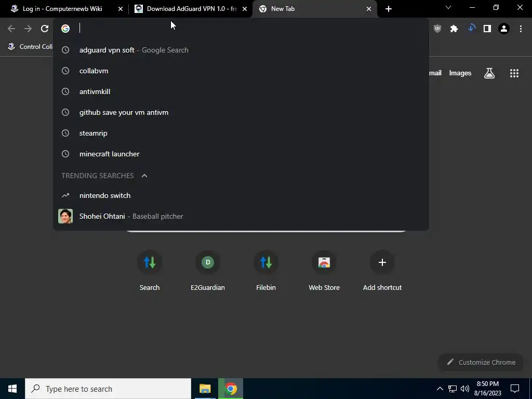Open the uBlock Origin extension icon
Screen dimensions: 532x399
click(437, 29)
